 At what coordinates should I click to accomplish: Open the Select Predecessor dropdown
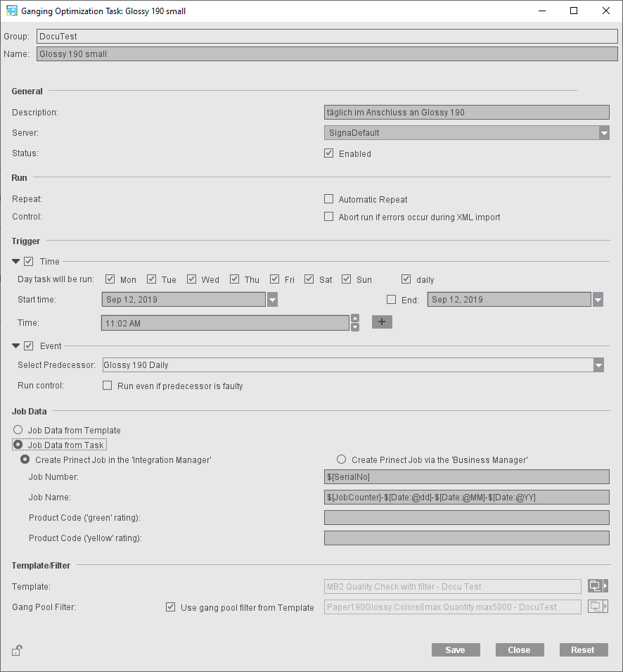point(598,364)
